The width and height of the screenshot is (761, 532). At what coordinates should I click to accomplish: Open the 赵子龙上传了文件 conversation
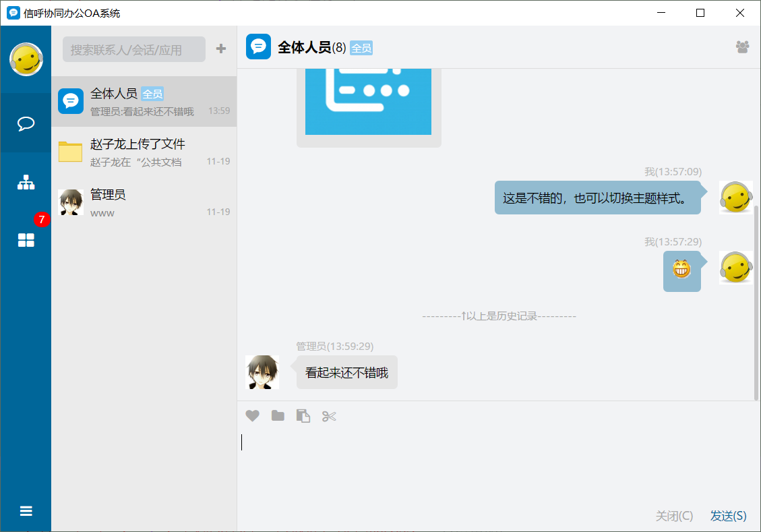pos(144,152)
